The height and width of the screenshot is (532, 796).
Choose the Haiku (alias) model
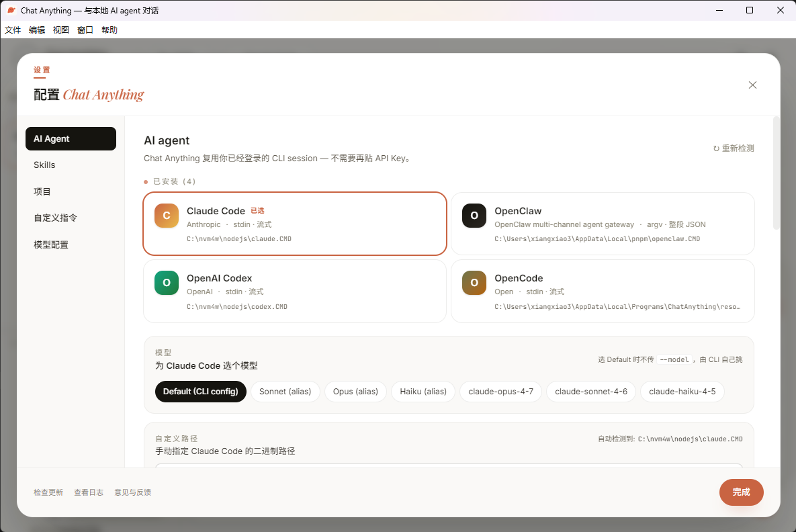(423, 392)
